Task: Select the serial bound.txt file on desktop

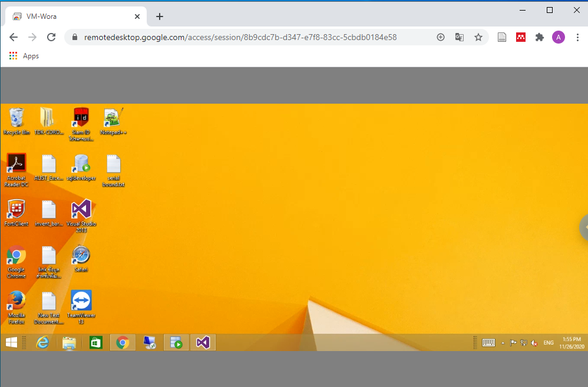Action: tap(113, 164)
